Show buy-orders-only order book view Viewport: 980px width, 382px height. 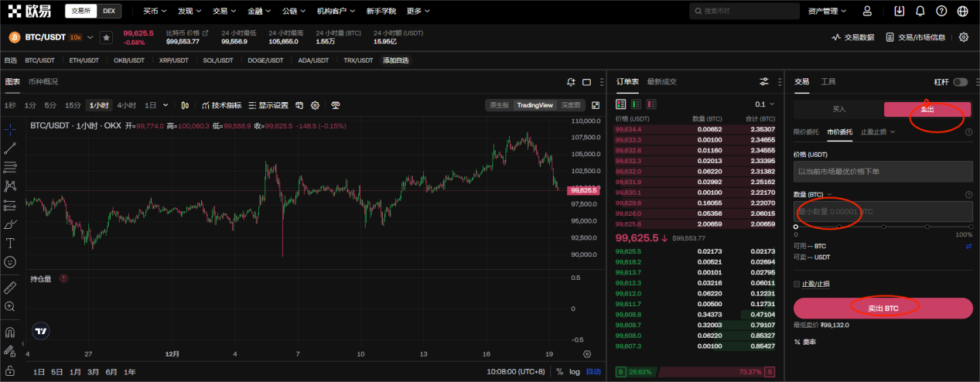coord(636,104)
